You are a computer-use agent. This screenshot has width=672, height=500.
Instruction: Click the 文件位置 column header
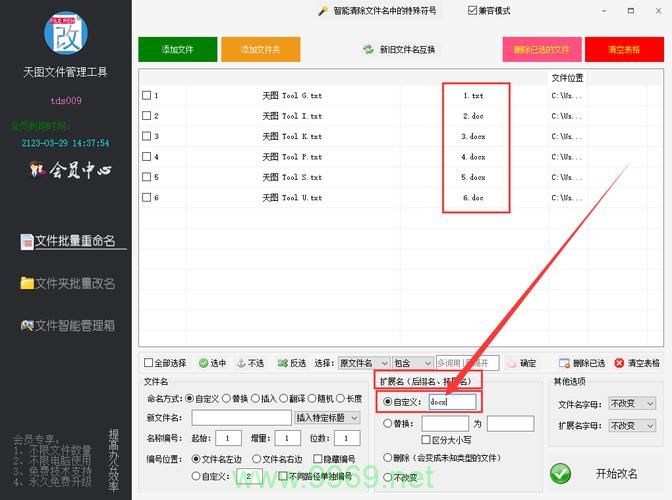pyautogui.click(x=567, y=78)
